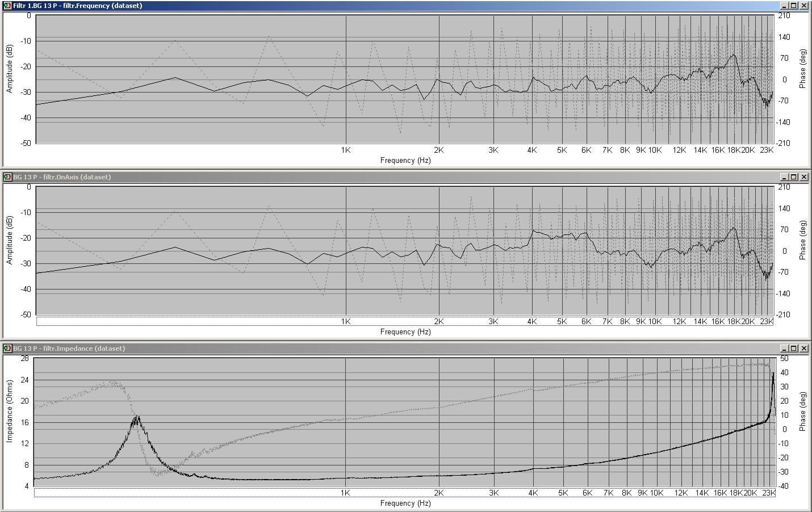Click 'Frequency (Hz)' label in filtr.OnAxis window
The image size is (812, 512).
pyautogui.click(x=405, y=332)
